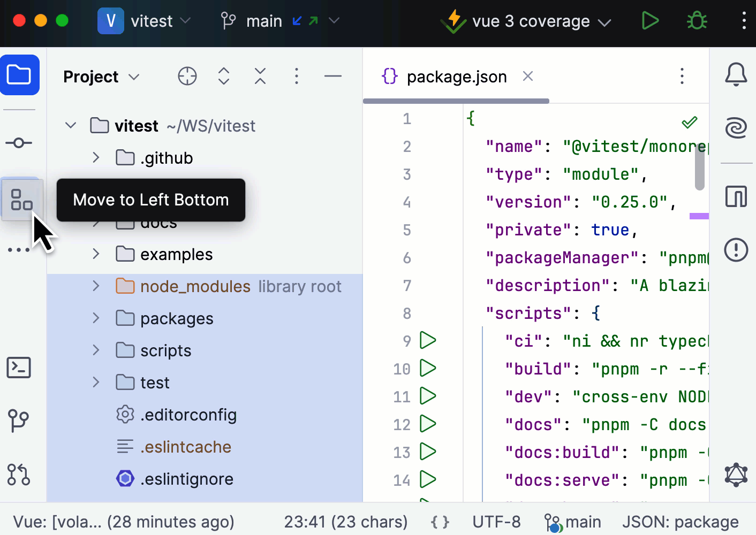Viewport: 756px width, 535px height.
Task: Toggle the Project tool window button
Action: coord(20,75)
